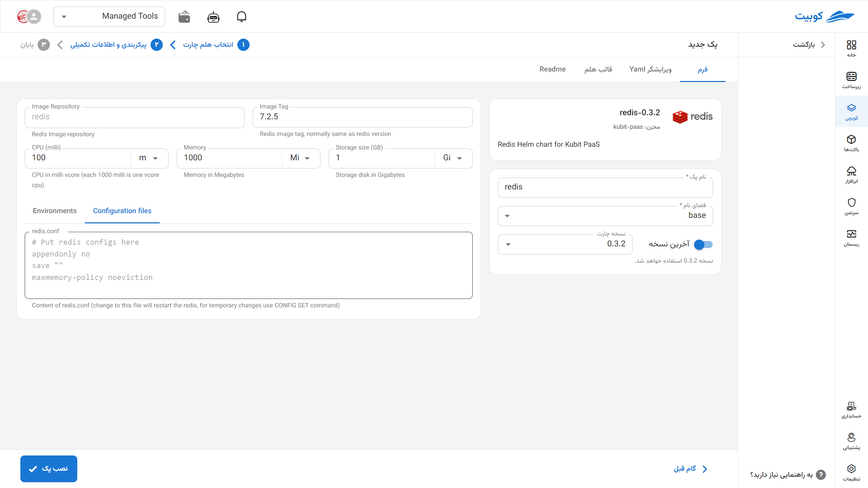Click the Memory value field 1000
Screen dimensions: 868x488
230,158
